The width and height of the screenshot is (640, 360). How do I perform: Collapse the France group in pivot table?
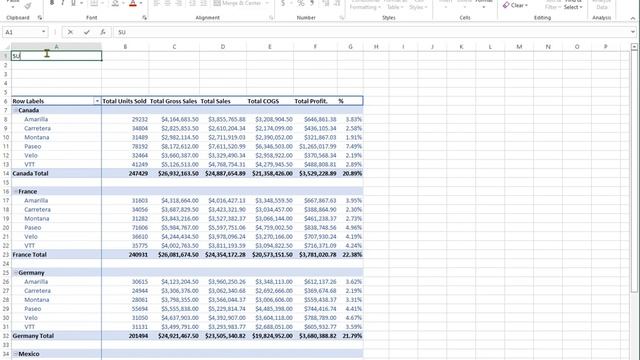[x=16, y=191]
